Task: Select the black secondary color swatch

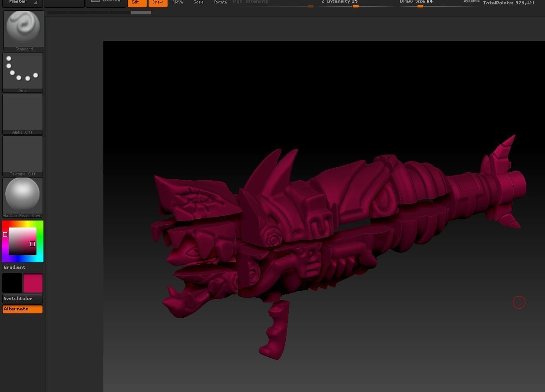Action: click(x=12, y=283)
